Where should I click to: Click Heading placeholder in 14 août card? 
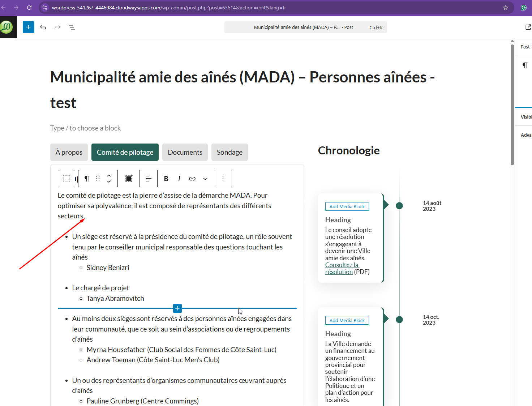338,220
